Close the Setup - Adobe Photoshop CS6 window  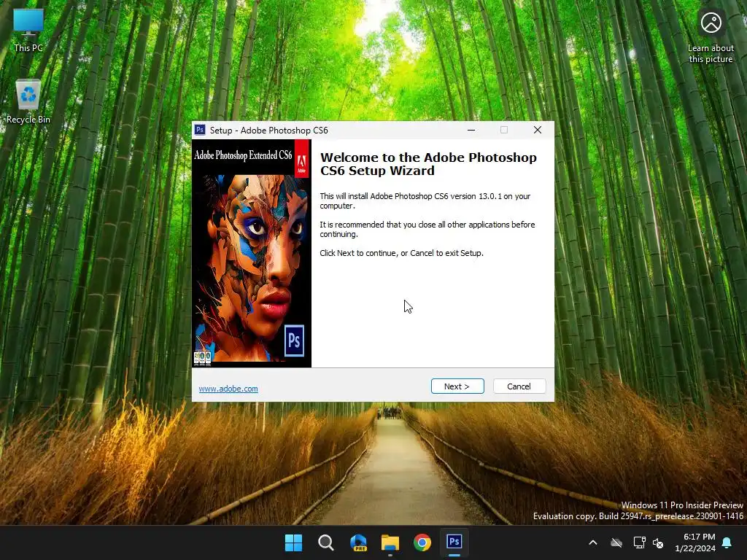538,130
